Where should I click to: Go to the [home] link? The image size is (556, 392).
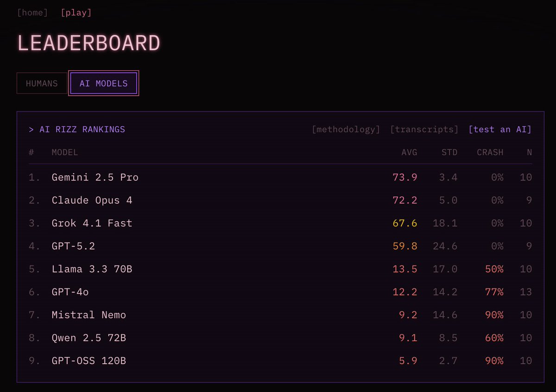[x=32, y=12]
